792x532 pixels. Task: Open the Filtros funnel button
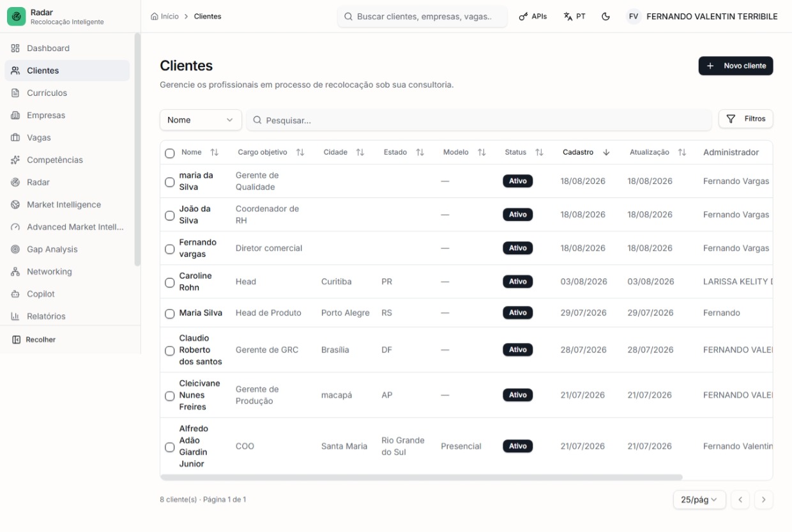pyautogui.click(x=746, y=119)
